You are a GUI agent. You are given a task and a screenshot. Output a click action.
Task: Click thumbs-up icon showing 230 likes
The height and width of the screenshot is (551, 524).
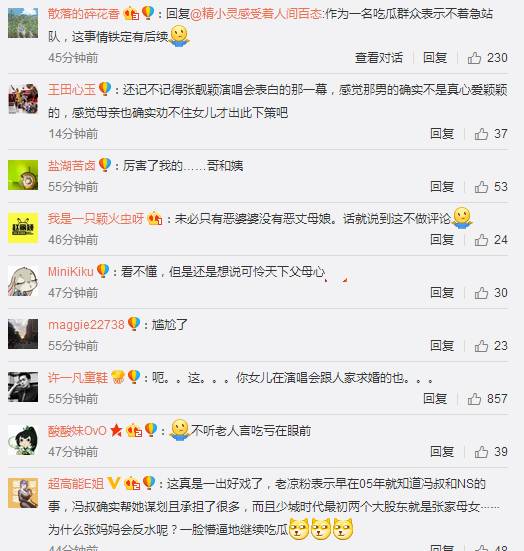[474, 58]
